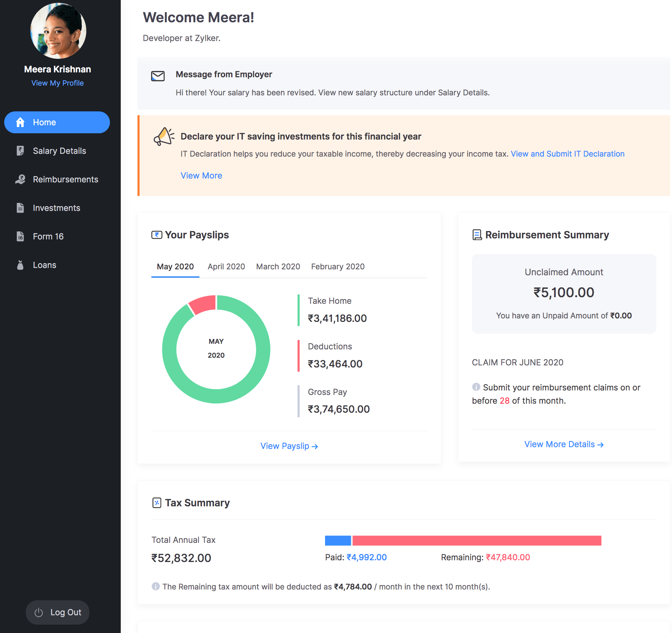Click the Log Out button
The image size is (672, 633).
click(x=57, y=612)
